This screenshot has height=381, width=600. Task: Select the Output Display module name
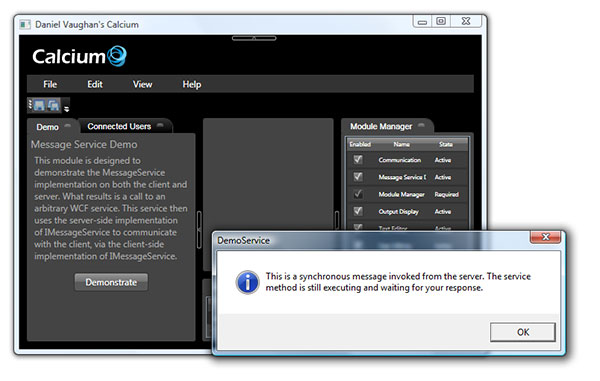click(398, 212)
